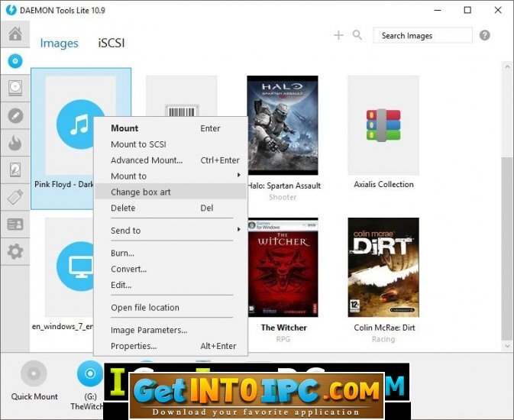
Task: Choose Mount to SCSI
Action: 170,144
